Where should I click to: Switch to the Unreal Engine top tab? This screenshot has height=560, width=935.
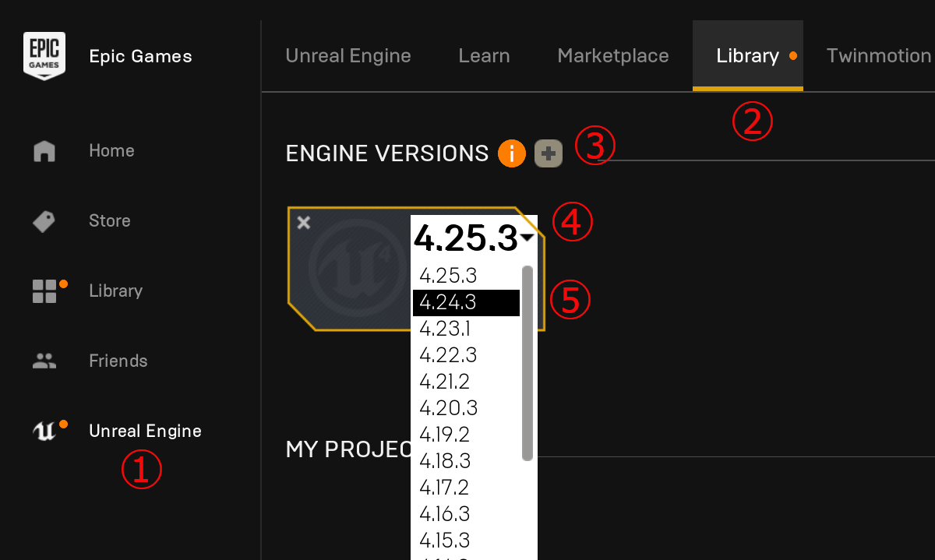[x=348, y=56]
